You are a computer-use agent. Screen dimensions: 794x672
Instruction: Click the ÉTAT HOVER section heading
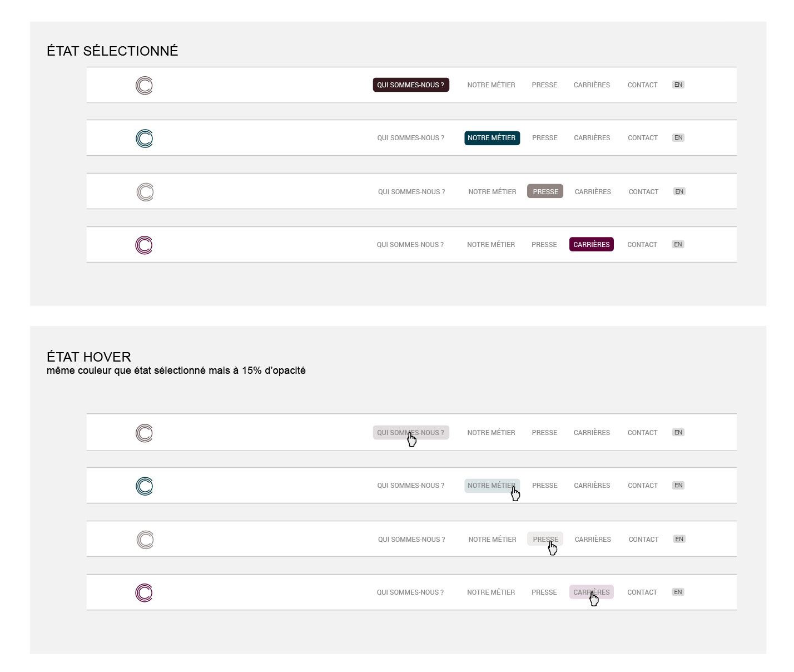(89, 357)
